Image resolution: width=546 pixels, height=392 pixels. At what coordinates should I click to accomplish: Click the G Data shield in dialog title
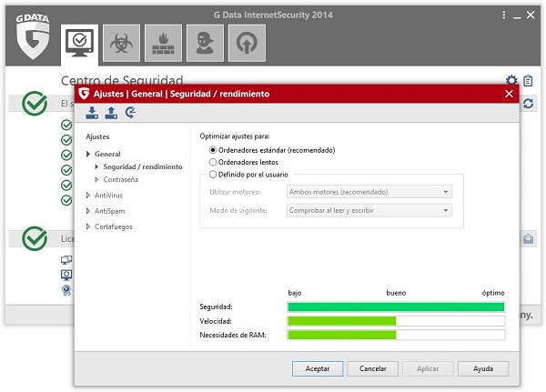tap(84, 94)
